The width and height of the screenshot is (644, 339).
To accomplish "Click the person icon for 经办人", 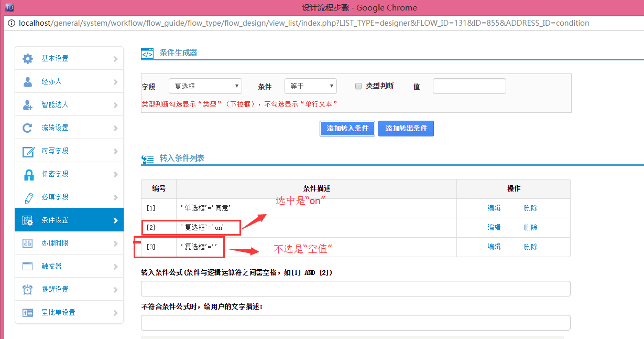I will point(28,82).
